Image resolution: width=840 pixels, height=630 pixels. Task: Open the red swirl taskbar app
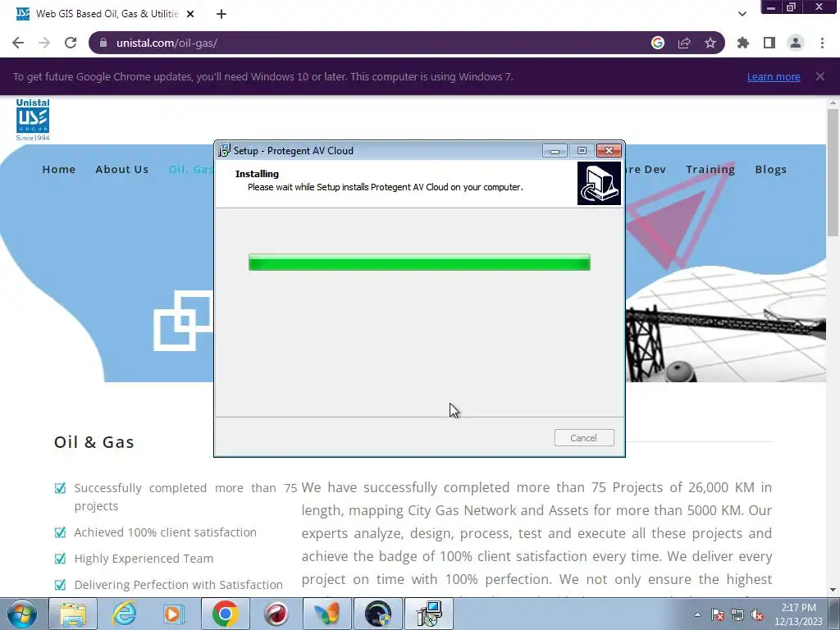[x=276, y=614]
